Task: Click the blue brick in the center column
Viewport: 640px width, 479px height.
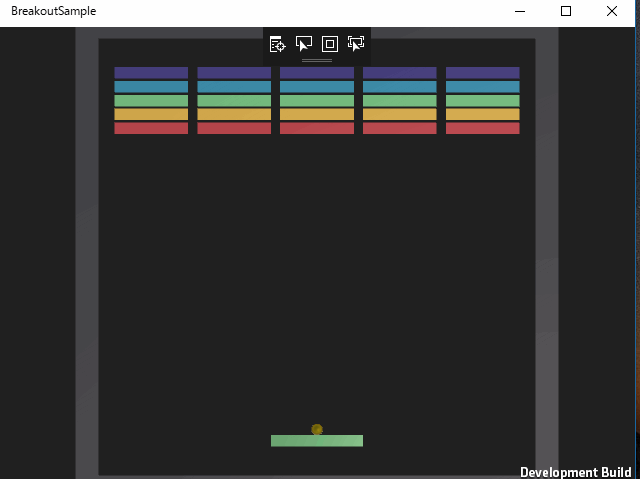Action: pos(317,86)
